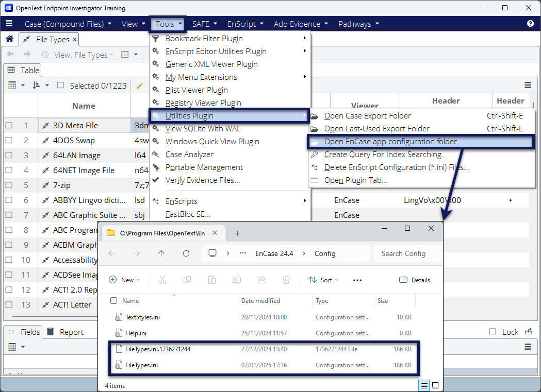541x392 pixels.
Task: Open the SAFE dropdown menu
Action: point(205,24)
